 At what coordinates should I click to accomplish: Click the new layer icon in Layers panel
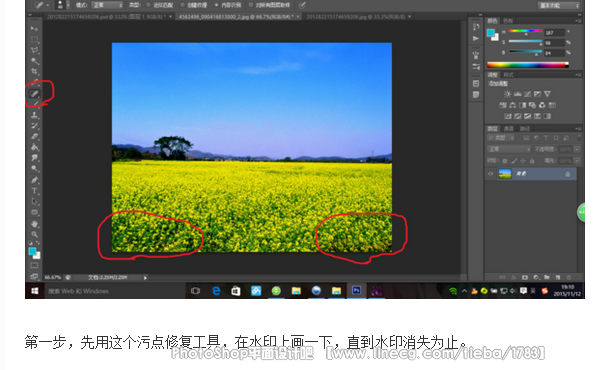tap(558, 277)
